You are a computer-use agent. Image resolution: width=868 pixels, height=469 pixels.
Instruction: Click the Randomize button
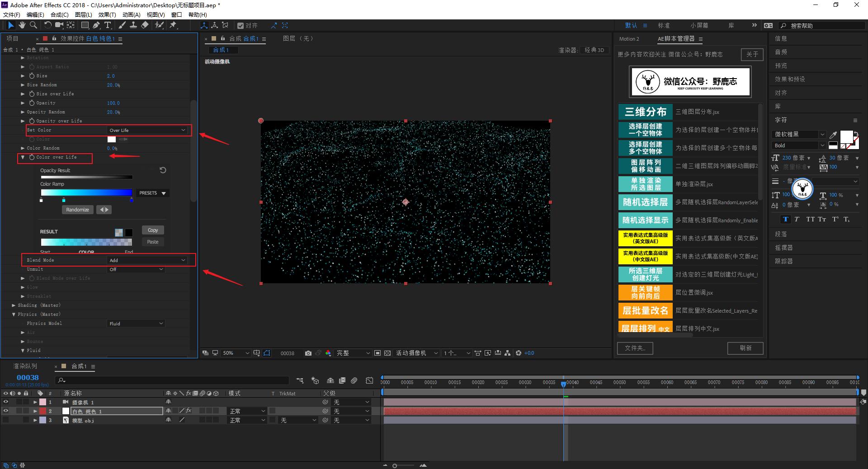(77, 210)
